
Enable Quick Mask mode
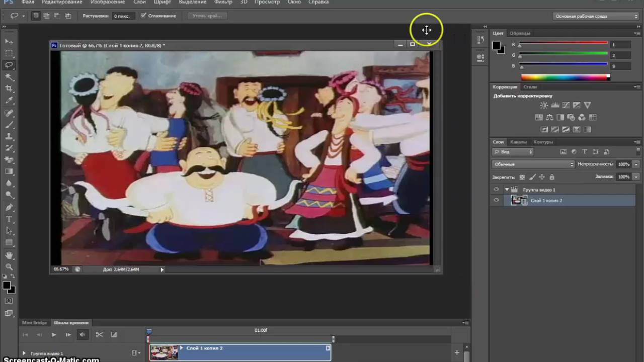click(9, 301)
